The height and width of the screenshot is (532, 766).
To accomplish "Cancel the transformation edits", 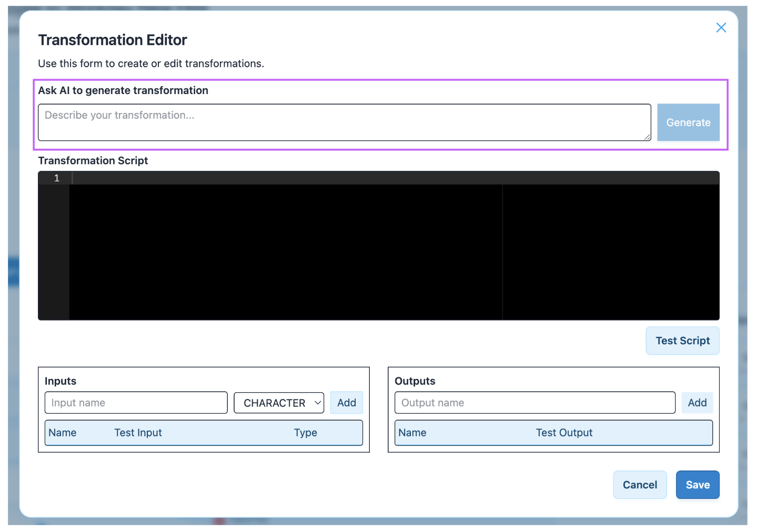I will coord(640,485).
